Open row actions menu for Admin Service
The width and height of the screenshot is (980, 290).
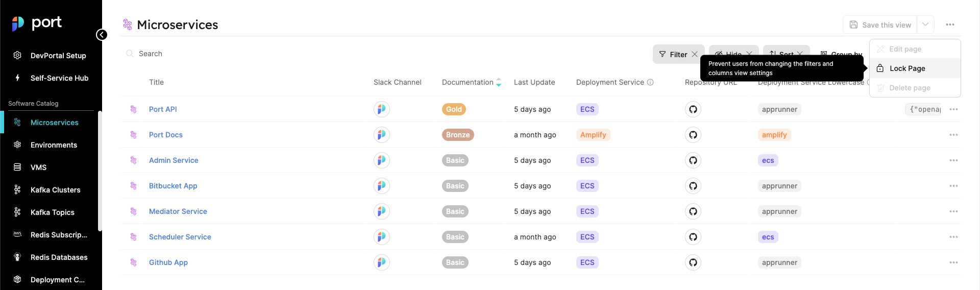(953, 160)
